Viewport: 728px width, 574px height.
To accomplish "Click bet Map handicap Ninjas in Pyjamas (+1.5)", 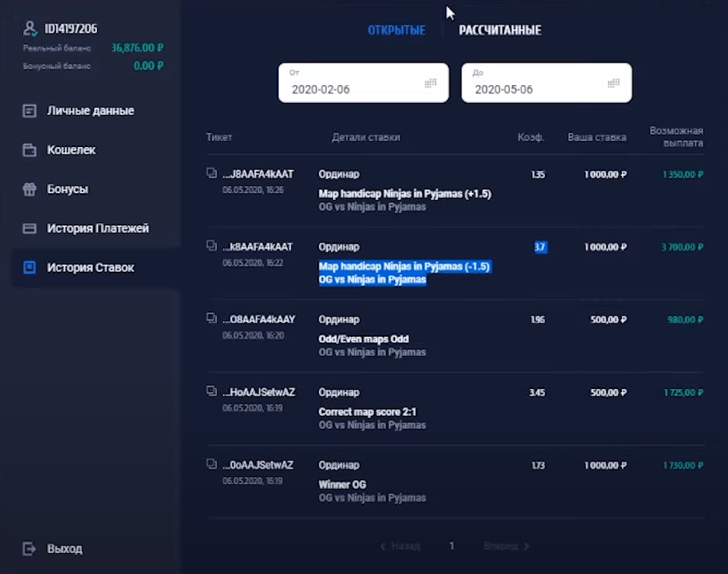I will [405, 194].
